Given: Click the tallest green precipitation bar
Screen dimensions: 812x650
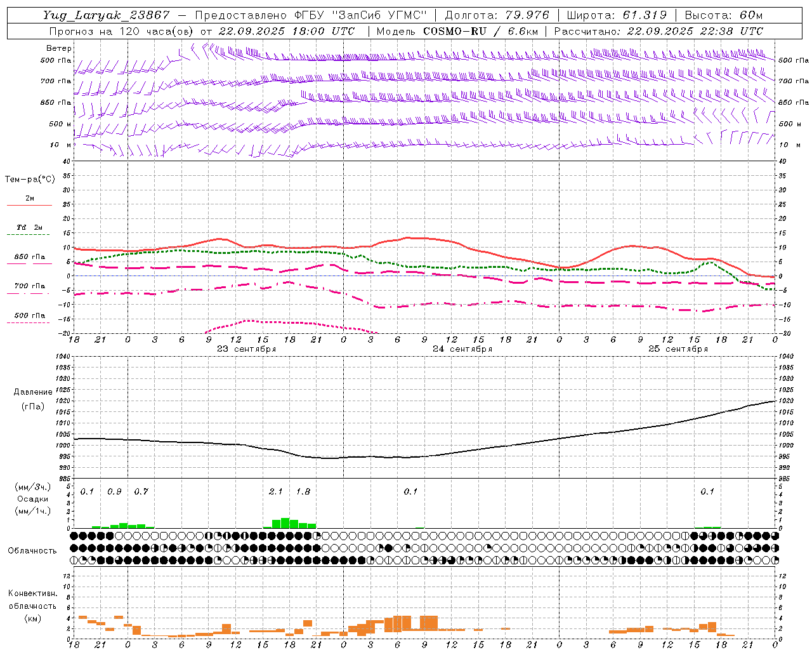Looking at the screenshot, I should 285,523.
